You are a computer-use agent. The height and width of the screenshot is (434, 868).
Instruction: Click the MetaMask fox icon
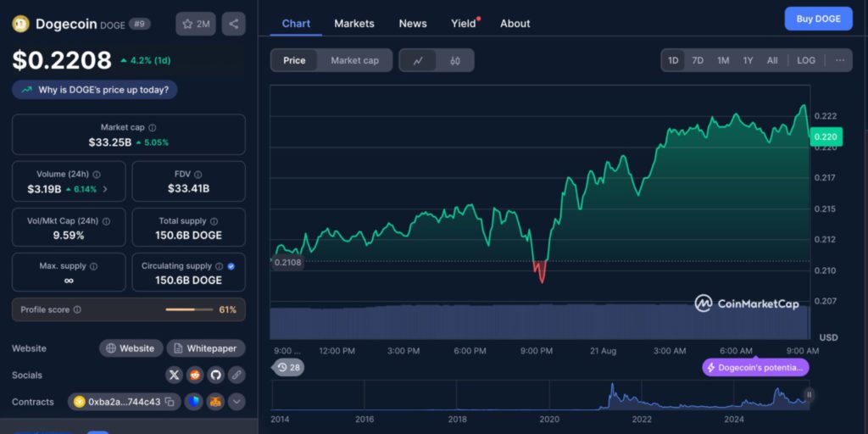215,402
